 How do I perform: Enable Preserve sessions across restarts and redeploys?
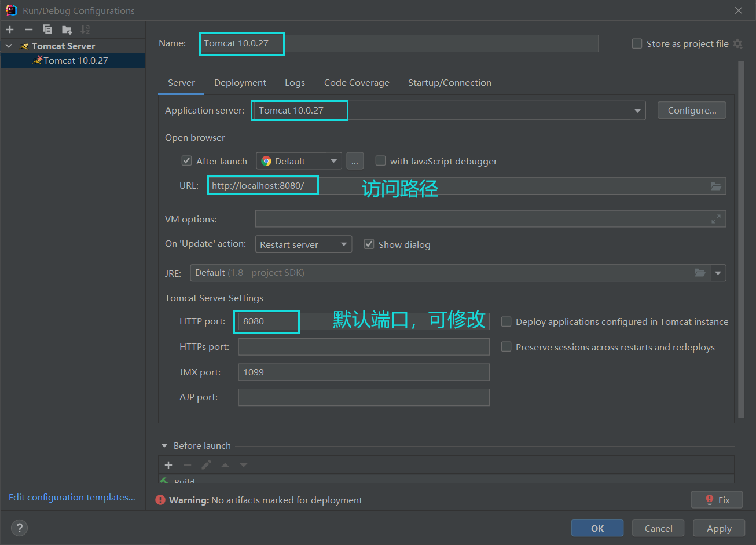pyautogui.click(x=506, y=347)
